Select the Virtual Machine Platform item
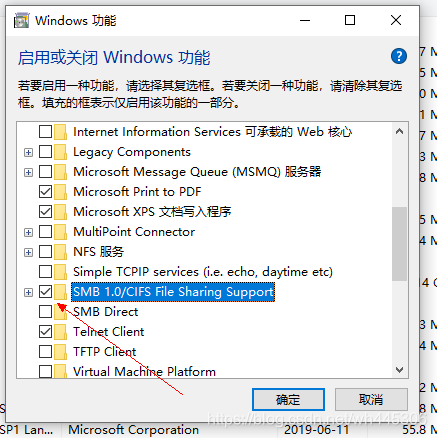Viewport: 437px width, 438px height. 144,371
